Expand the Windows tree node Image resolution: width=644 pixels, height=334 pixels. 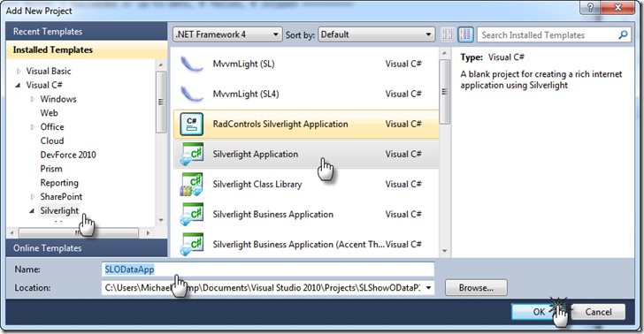pos(33,99)
